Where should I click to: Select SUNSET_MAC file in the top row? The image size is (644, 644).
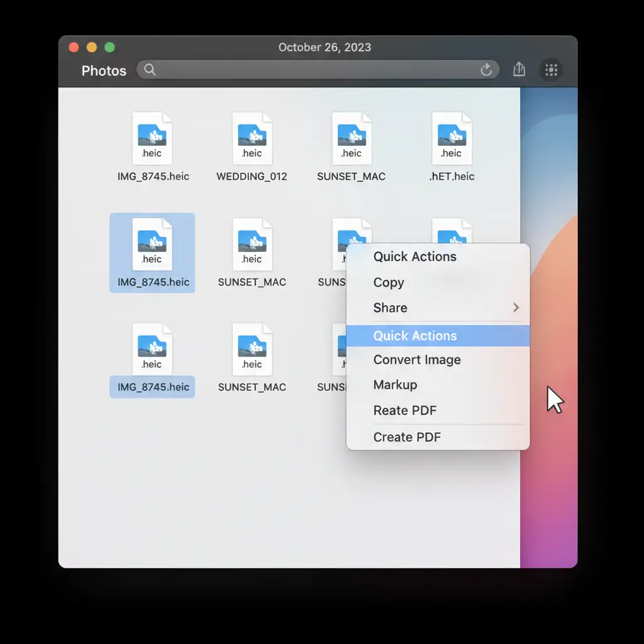pyautogui.click(x=352, y=139)
